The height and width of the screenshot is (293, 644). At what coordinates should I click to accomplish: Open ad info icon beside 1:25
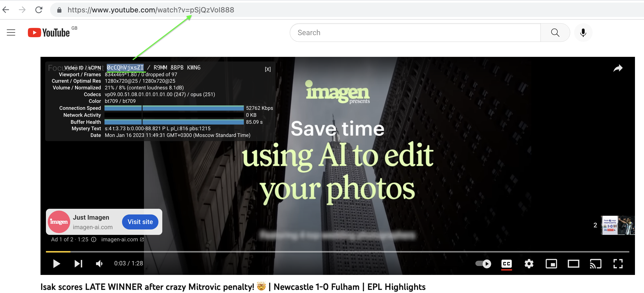(94, 240)
